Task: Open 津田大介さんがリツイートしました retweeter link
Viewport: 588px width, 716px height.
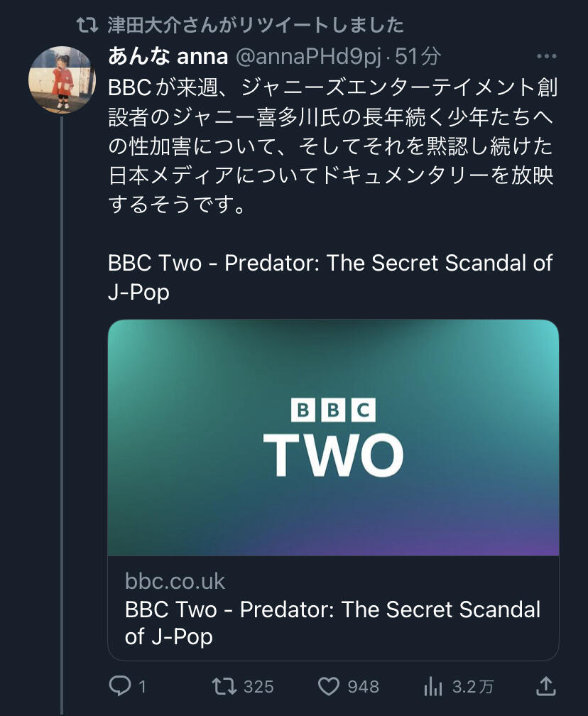Action: tap(256, 25)
